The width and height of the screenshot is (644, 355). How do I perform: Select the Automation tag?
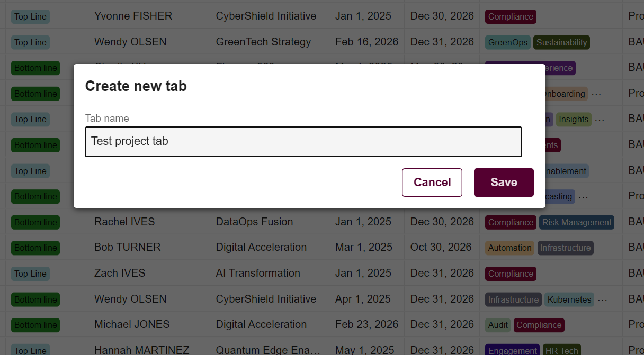(509, 248)
